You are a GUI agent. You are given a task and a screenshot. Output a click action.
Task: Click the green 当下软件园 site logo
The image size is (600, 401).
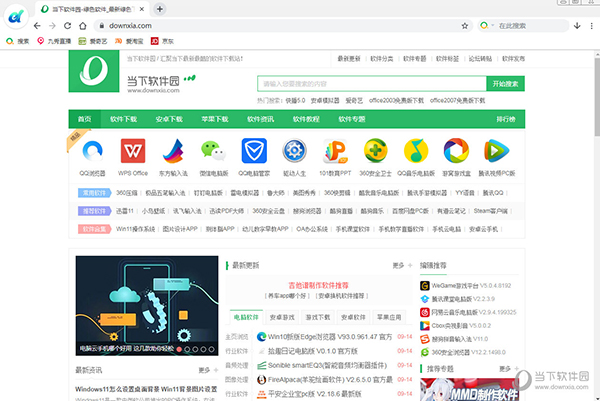(x=94, y=71)
